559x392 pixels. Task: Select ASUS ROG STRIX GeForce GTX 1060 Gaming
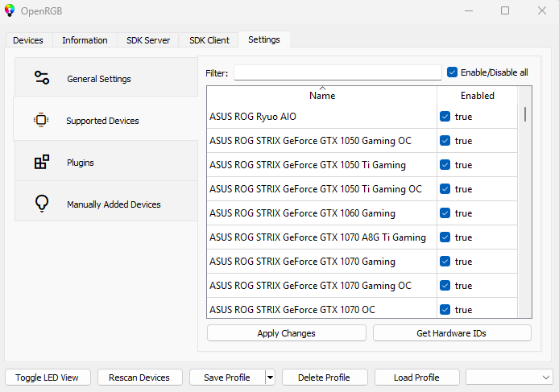(302, 213)
